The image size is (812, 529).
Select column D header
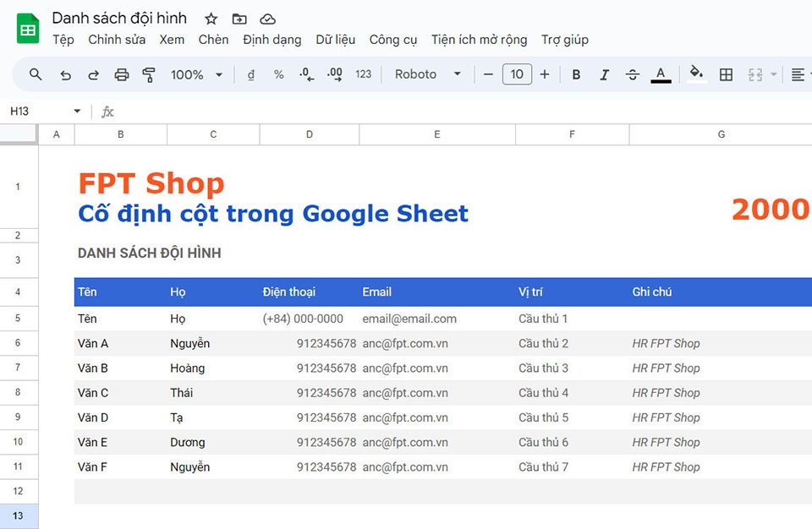click(310, 134)
